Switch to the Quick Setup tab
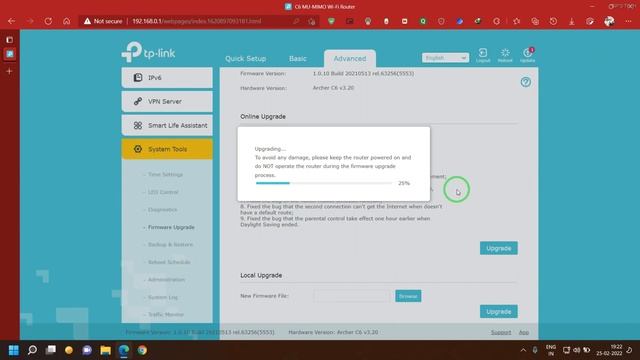Screen dimensions: 640x360 (246, 58)
